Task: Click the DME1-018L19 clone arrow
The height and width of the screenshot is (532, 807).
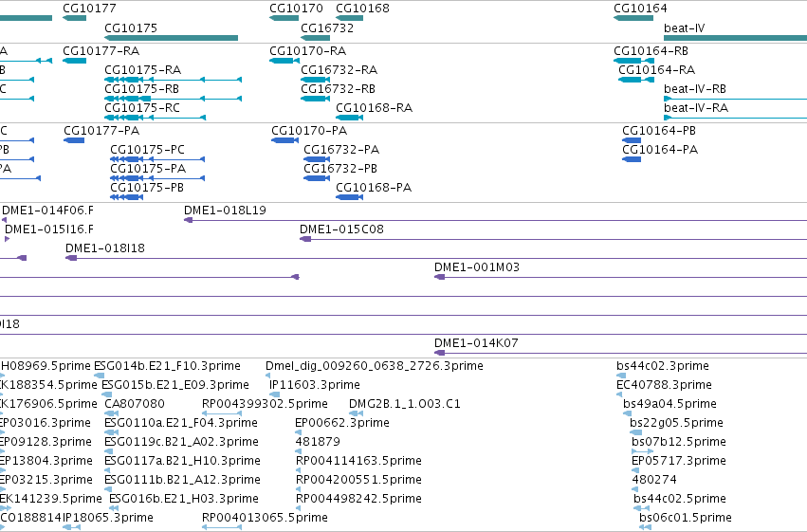Action: 189,220
